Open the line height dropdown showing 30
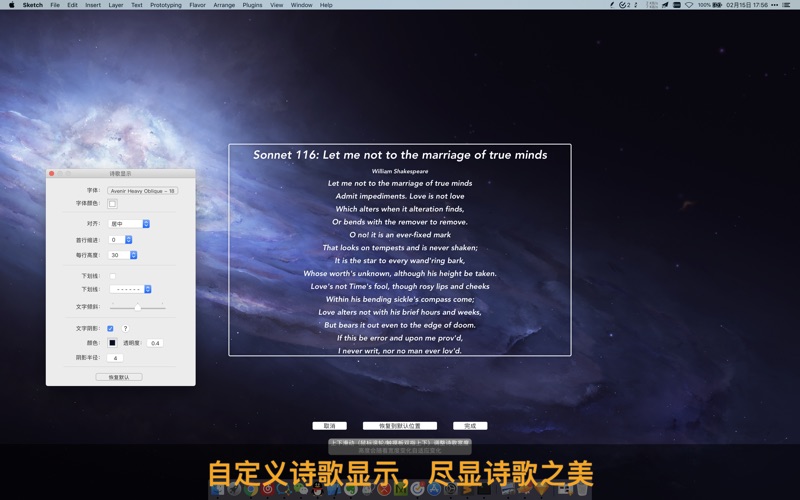This screenshot has height=500, width=800. point(122,255)
